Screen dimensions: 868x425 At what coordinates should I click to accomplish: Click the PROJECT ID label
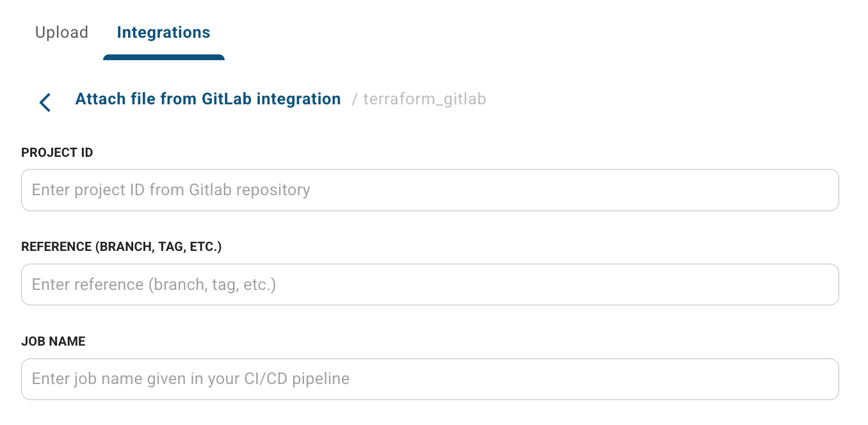tap(57, 152)
